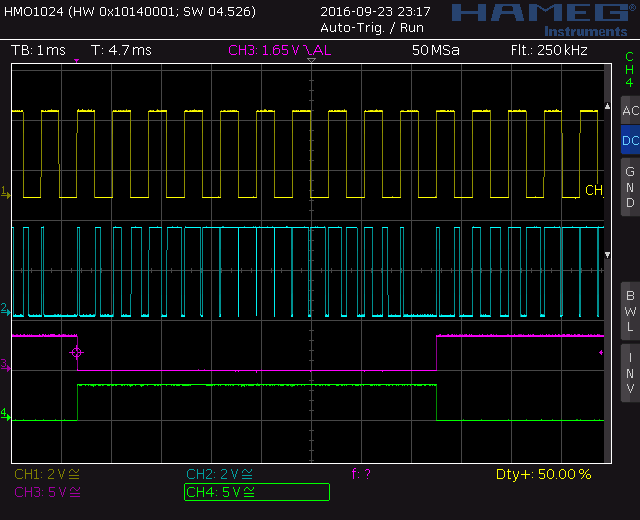Click the CH4 ground reference marker
Viewport: 640px width, 520px height.
(5, 413)
